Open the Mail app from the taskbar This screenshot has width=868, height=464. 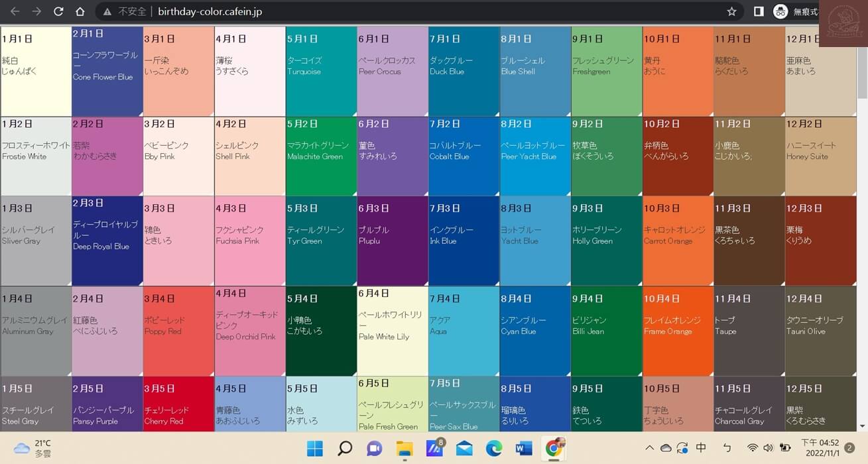click(x=464, y=448)
